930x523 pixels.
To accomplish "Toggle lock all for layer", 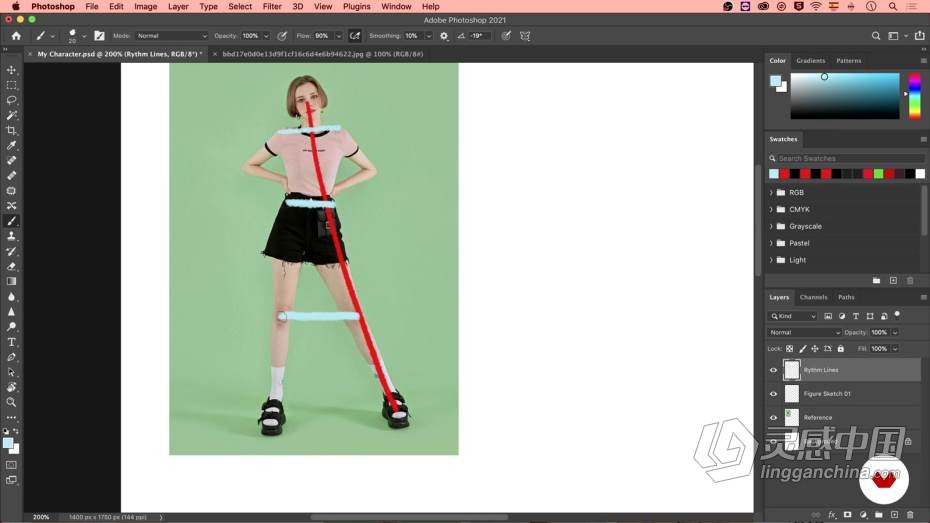I will tap(840, 349).
